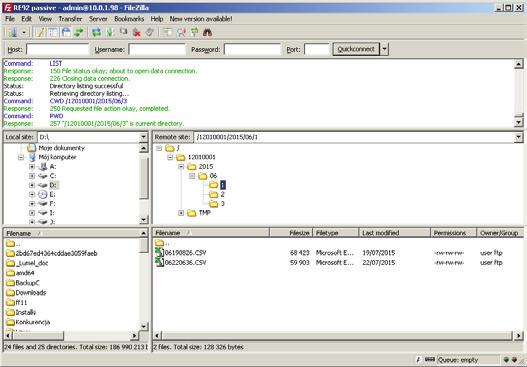Expand drive E: in local tree
The image size is (527, 367).
point(32,194)
